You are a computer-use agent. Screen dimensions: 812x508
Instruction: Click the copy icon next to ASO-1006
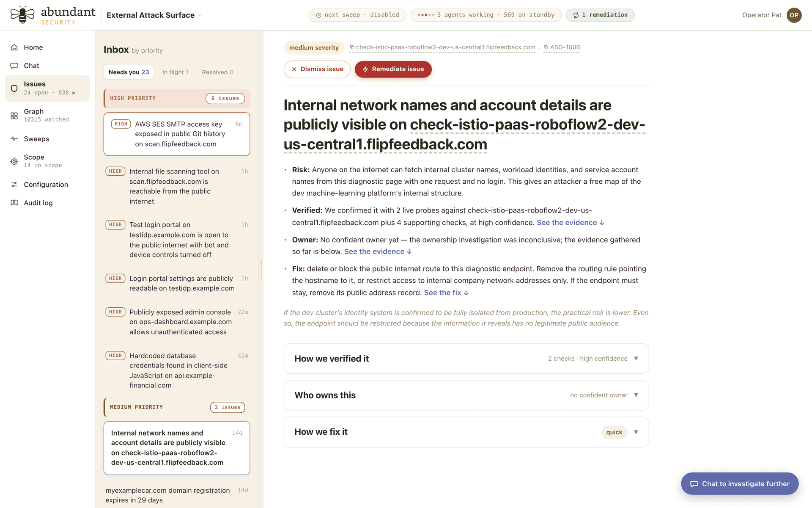point(546,47)
